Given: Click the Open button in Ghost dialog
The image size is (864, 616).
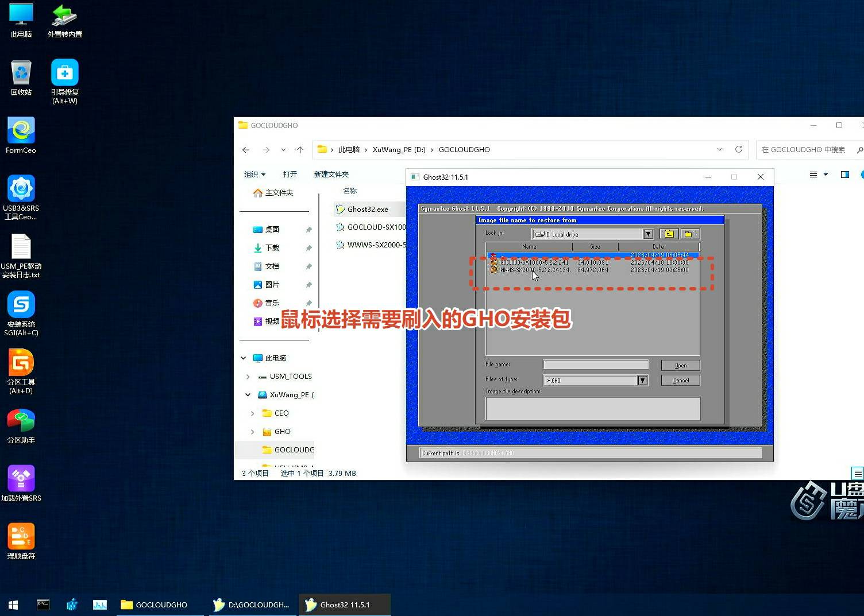Looking at the screenshot, I should pyautogui.click(x=680, y=365).
